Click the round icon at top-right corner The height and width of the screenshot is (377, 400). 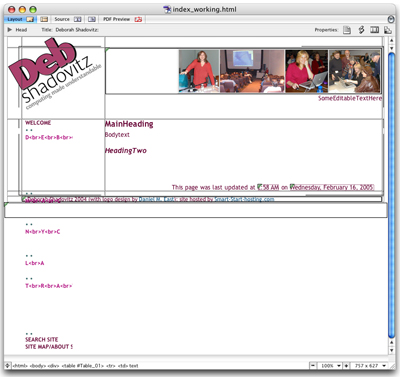tap(391, 19)
